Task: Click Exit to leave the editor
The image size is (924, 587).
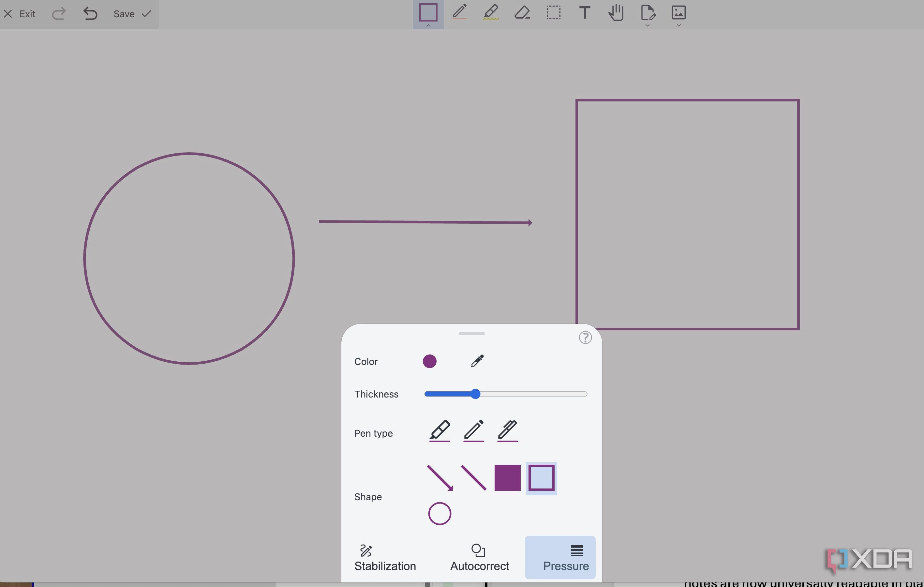Action: (x=20, y=14)
